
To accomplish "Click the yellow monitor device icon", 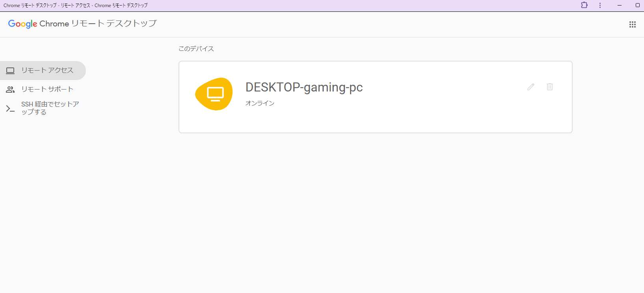I will point(214,94).
